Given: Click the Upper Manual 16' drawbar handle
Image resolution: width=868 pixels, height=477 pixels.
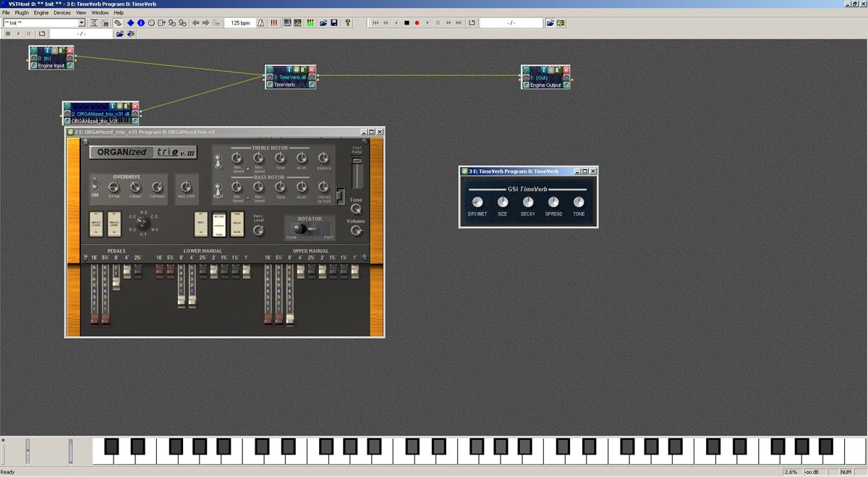Looking at the screenshot, I should pos(268,319).
